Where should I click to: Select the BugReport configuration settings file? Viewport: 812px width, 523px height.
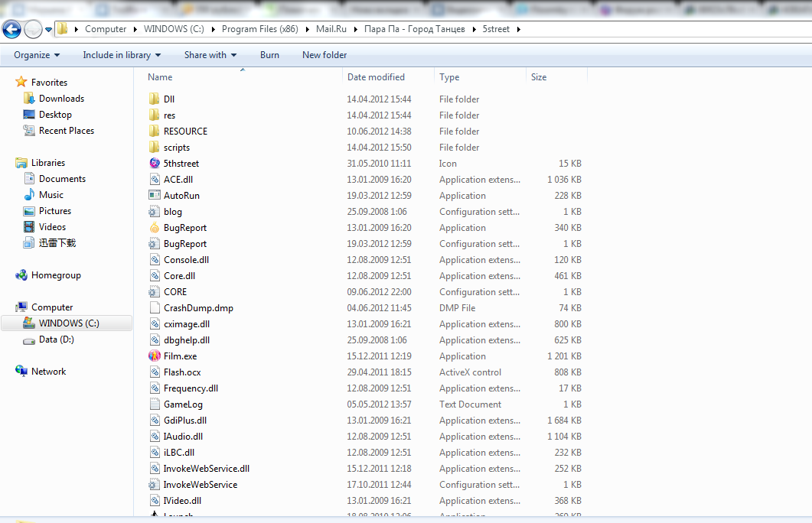185,244
